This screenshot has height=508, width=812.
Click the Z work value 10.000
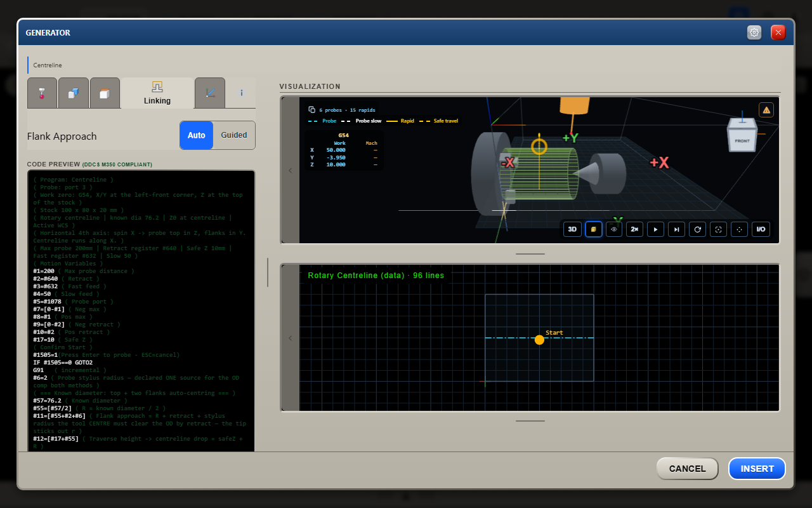click(336, 165)
